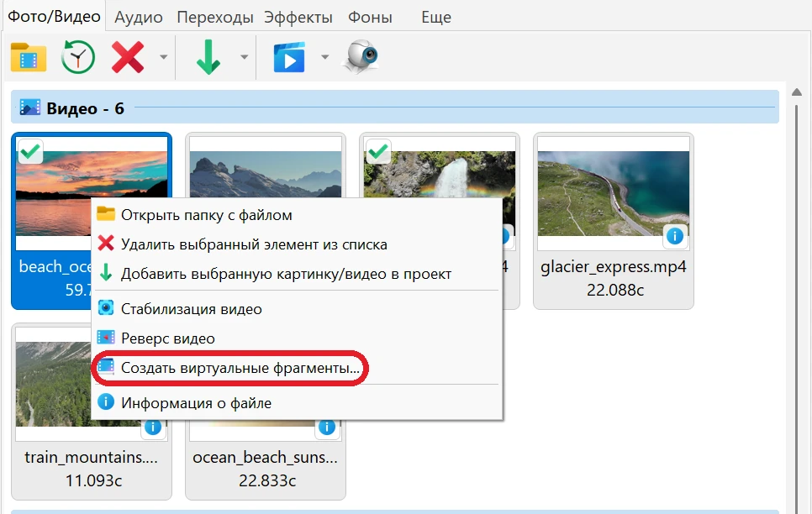Click the Видео section header icon
This screenshot has width=812, height=514.
[30, 108]
